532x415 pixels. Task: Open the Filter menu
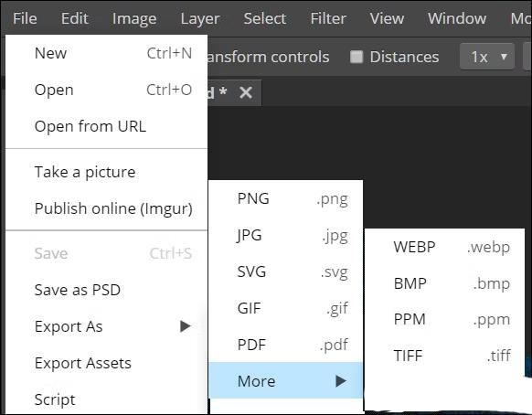[328, 18]
